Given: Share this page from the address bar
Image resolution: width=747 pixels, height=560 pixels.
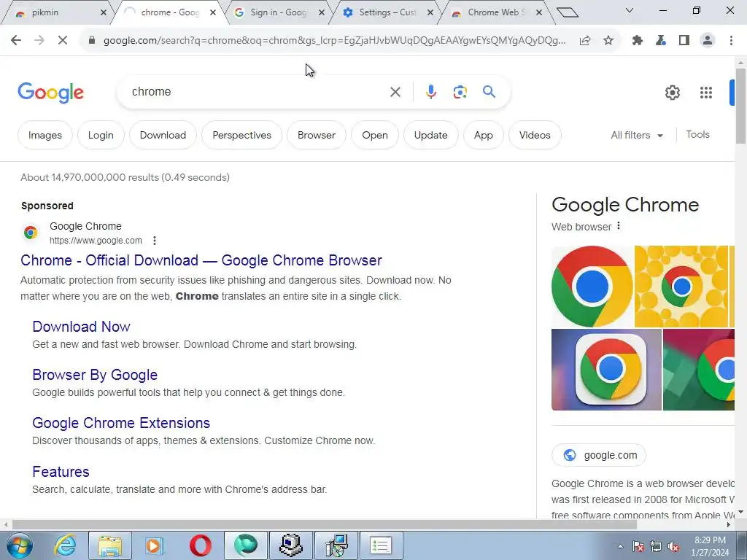Looking at the screenshot, I should pyautogui.click(x=585, y=41).
